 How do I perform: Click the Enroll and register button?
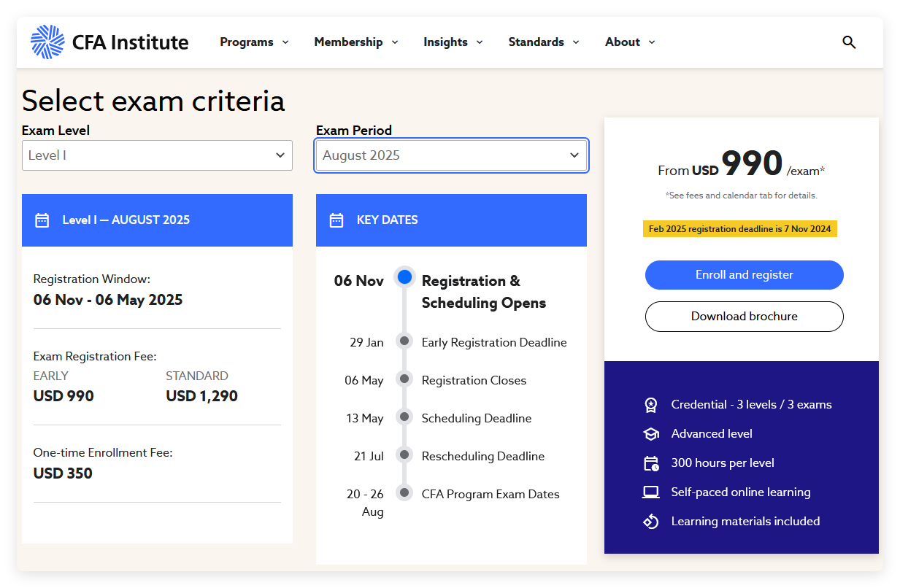(x=745, y=275)
